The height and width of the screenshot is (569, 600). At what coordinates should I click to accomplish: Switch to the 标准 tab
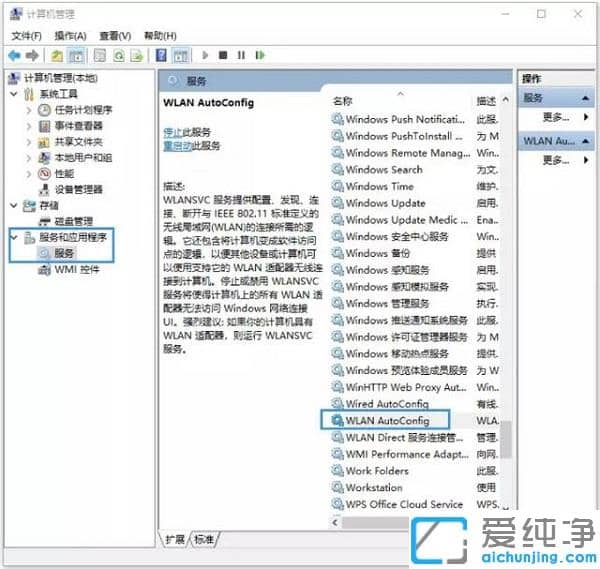coord(204,540)
